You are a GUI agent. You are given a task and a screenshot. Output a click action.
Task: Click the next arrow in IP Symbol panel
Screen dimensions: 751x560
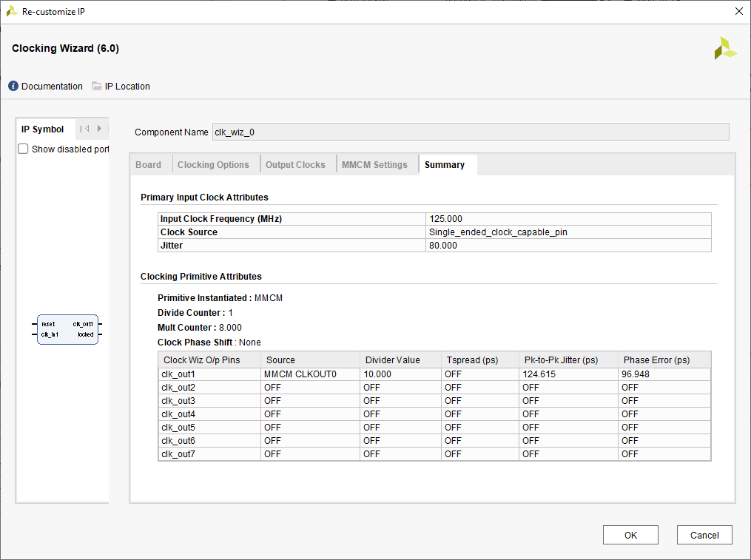[x=99, y=128]
